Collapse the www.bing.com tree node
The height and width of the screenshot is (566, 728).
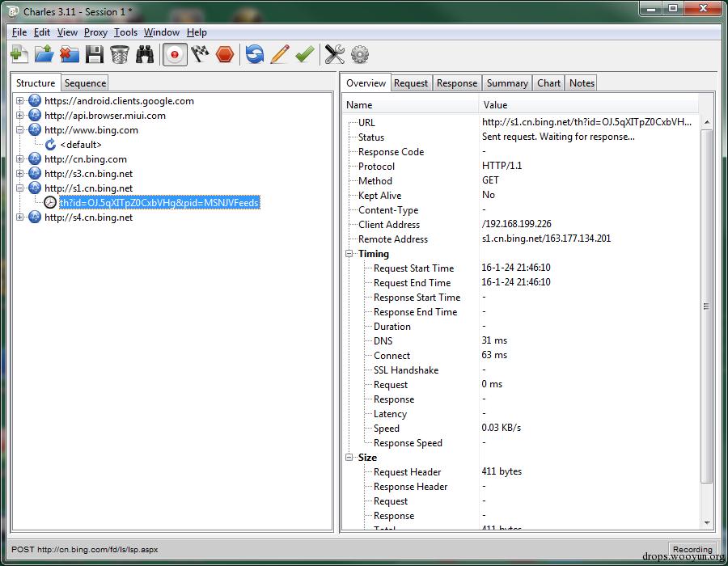pos(20,130)
